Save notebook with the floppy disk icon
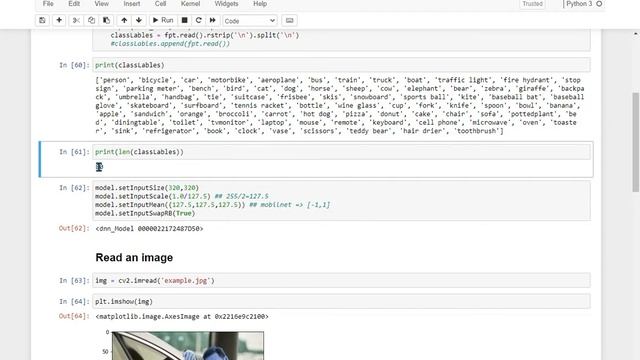 42,20
